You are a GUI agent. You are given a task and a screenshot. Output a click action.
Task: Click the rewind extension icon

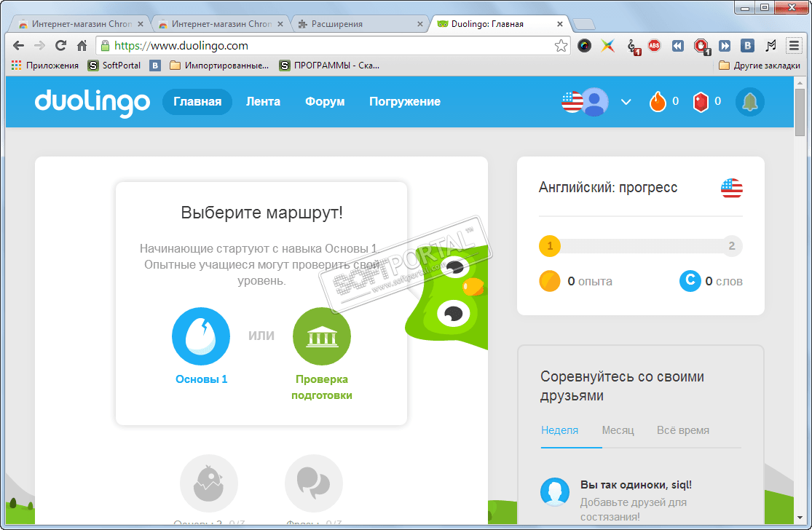point(678,46)
